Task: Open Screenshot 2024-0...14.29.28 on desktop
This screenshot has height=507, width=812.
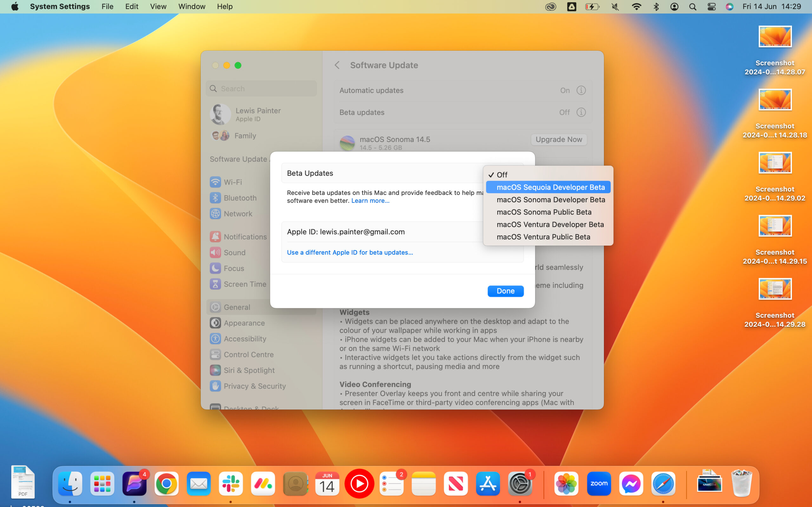Action: tap(775, 289)
